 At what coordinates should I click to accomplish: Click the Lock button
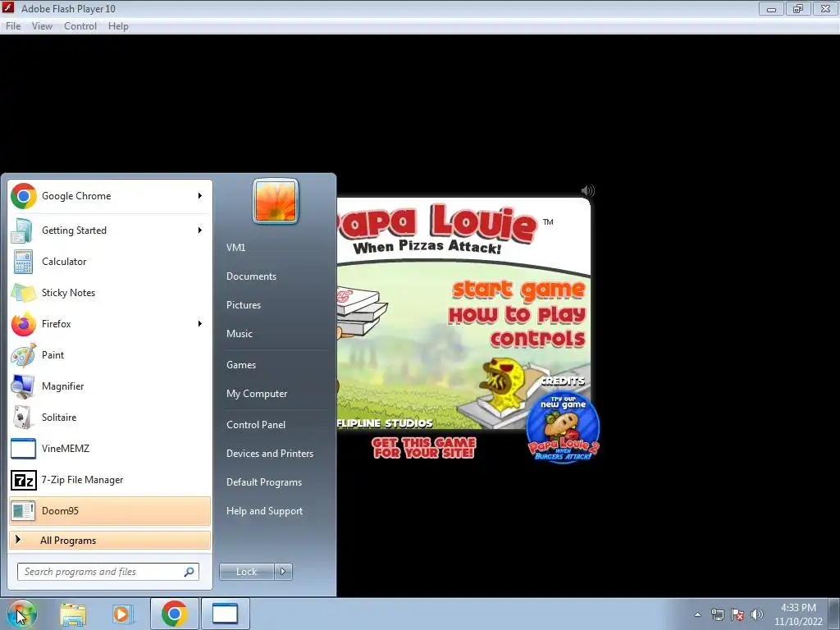[x=247, y=572]
